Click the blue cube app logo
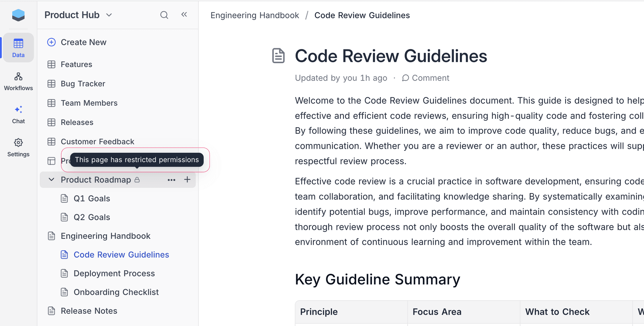Screen dimensions: 644x326 coord(18,15)
